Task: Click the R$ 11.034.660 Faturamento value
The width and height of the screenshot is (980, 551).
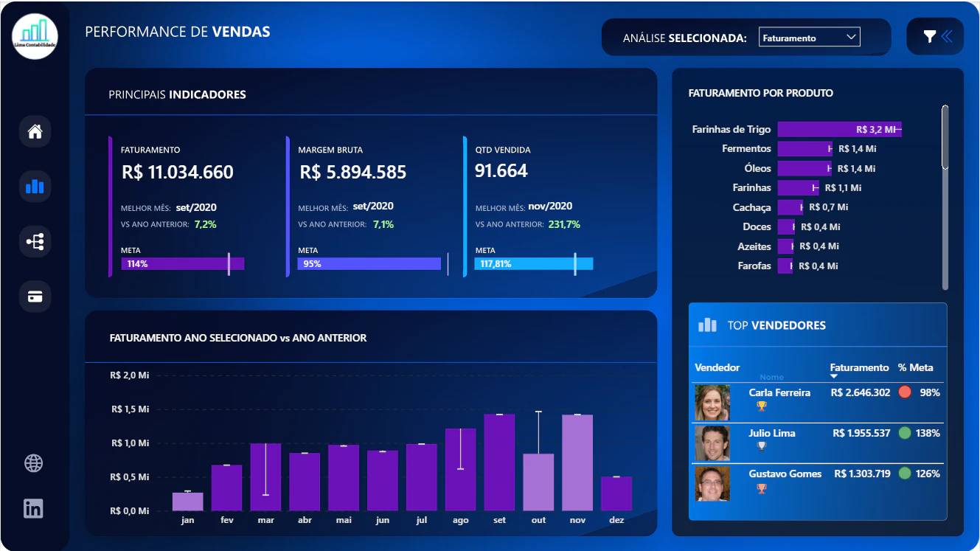Action: 178,173
